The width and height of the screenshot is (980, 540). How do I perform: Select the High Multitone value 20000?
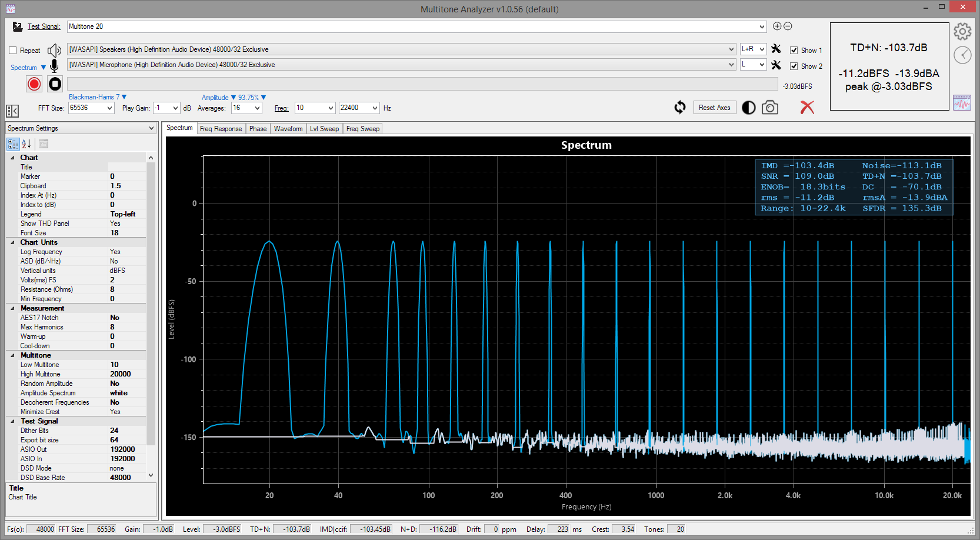[x=127, y=374]
